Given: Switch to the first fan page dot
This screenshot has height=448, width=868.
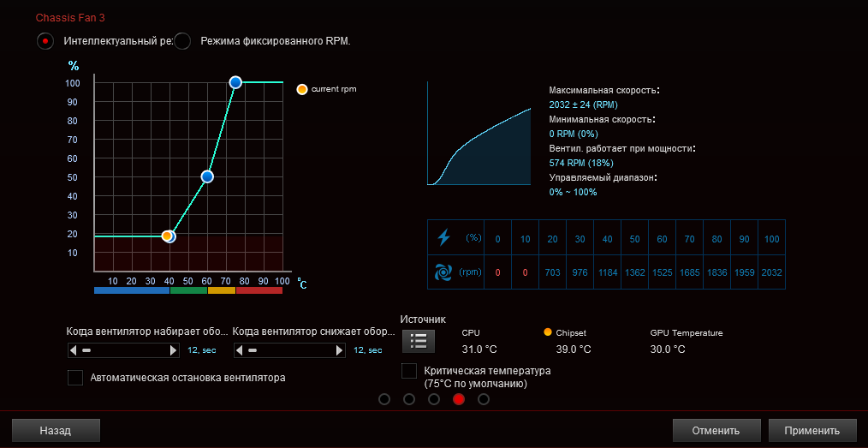Looking at the screenshot, I should (x=384, y=399).
